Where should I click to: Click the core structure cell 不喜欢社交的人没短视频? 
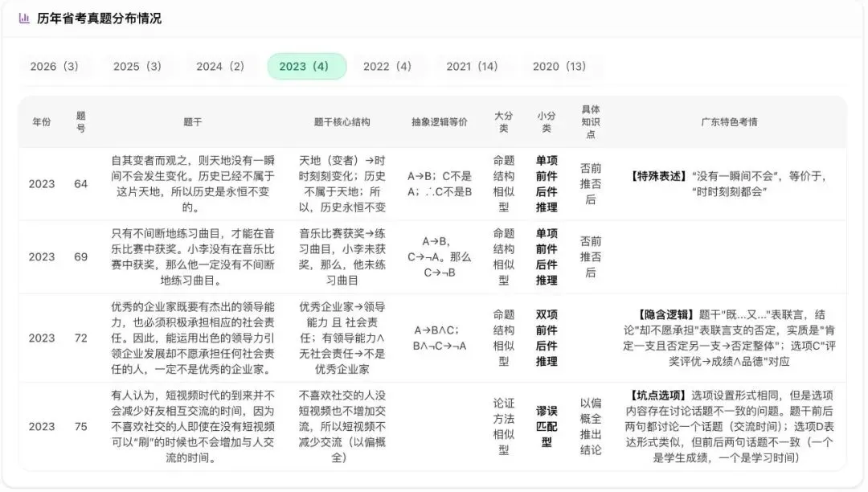point(342,426)
